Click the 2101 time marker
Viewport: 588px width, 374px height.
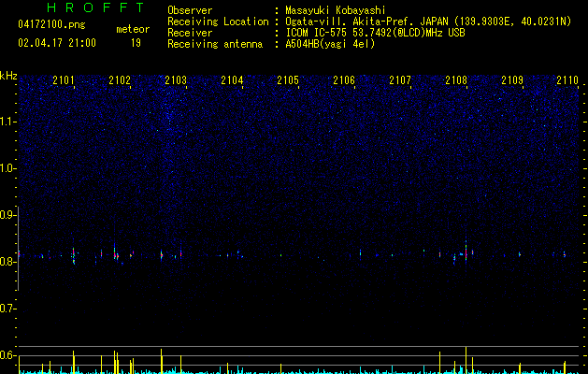(64, 79)
